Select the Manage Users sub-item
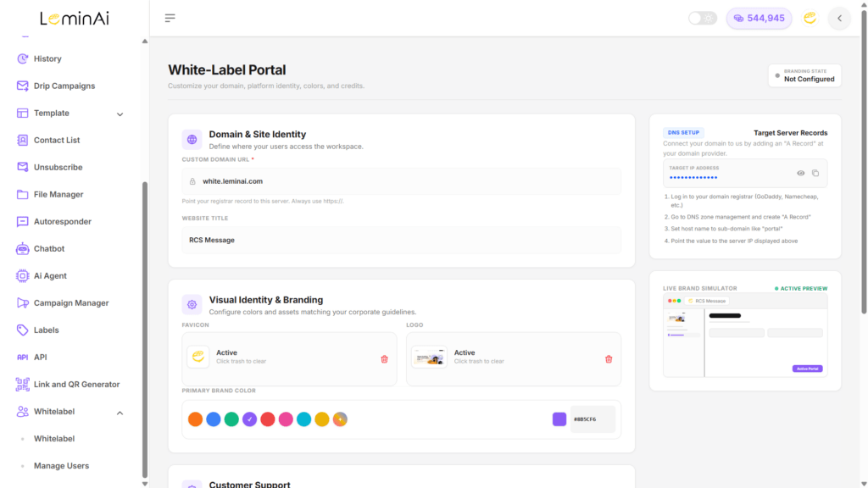The image size is (868, 488). coord(61,466)
